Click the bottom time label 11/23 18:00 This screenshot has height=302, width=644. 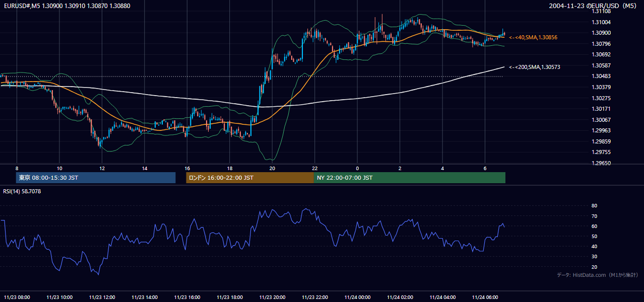(230, 297)
